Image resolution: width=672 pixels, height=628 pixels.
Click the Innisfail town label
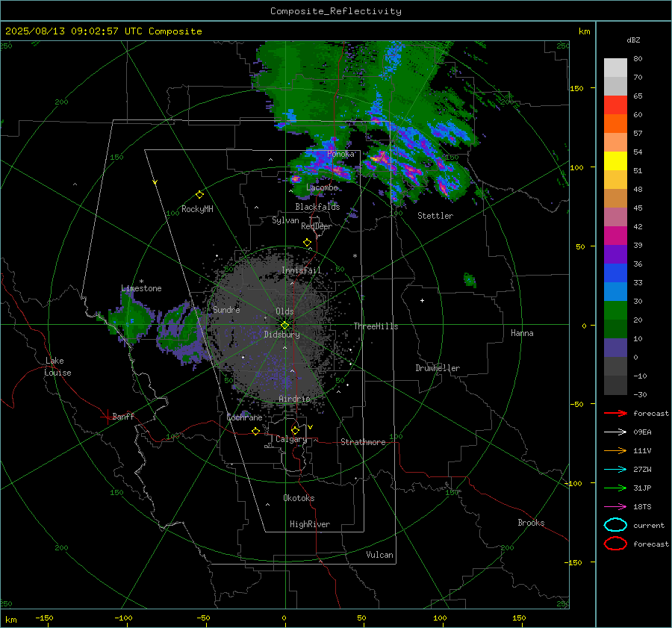302,270
